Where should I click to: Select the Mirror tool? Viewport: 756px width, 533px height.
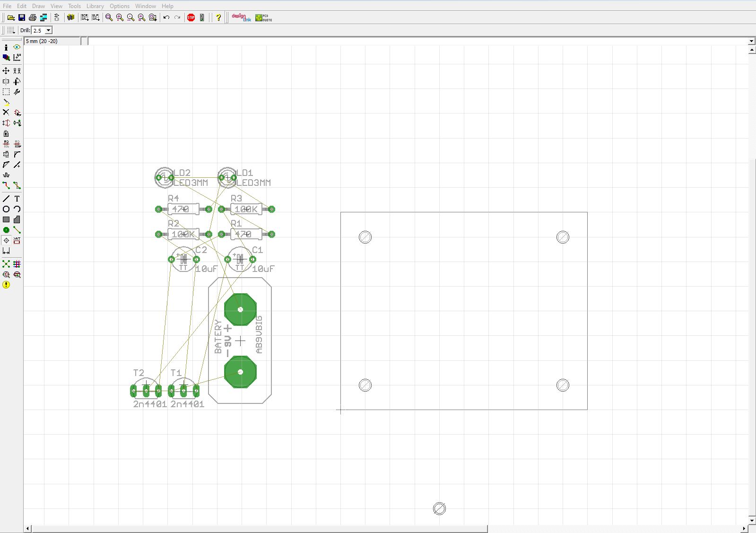pos(6,81)
